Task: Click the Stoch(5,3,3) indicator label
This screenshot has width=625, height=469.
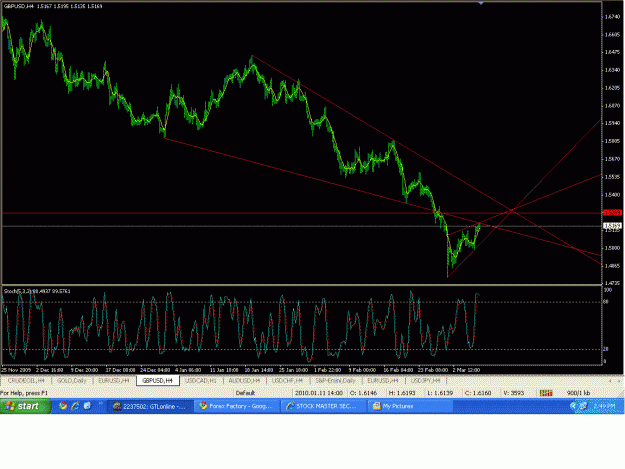Action: [18, 291]
